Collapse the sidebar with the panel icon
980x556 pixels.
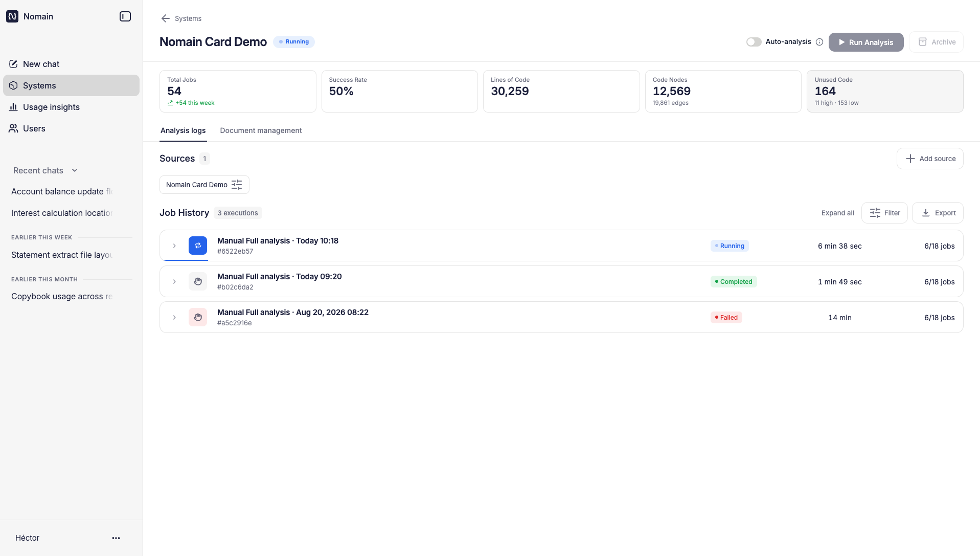pyautogui.click(x=125, y=16)
